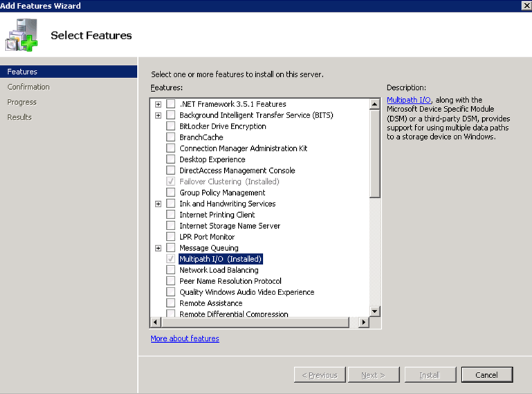Expand the .NET Framework 3.5.1 Features node

[158, 104]
